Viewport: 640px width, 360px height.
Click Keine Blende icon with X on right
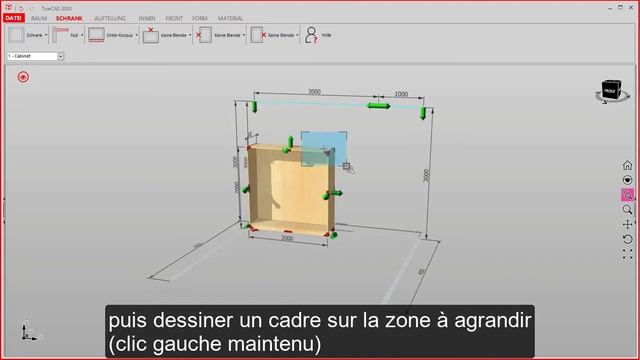point(258,35)
